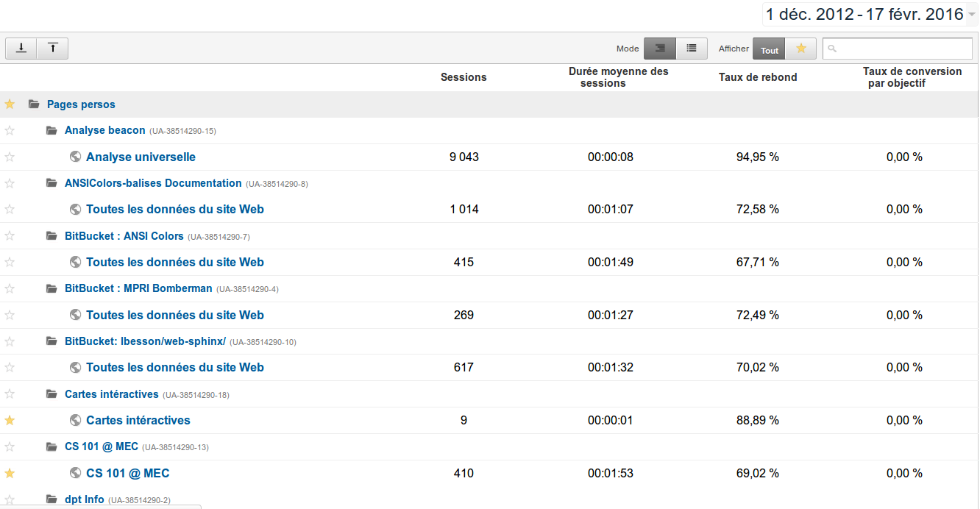The height and width of the screenshot is (509, 980).
Task: Remove star from CS 101 @ MEC view
Action: pos(10,473)
